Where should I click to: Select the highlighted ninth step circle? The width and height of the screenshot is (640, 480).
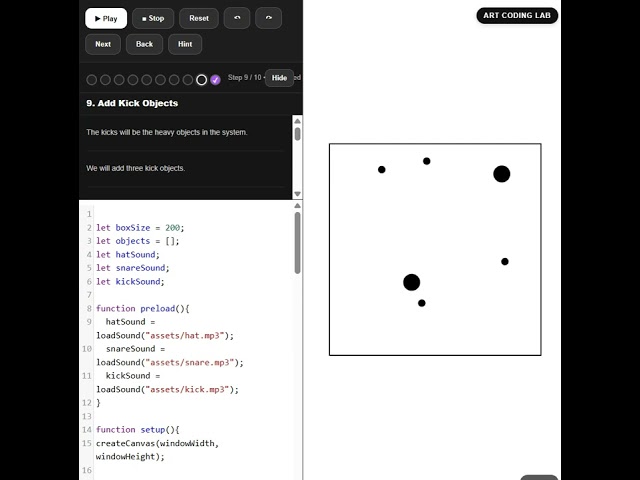point(202,80)
